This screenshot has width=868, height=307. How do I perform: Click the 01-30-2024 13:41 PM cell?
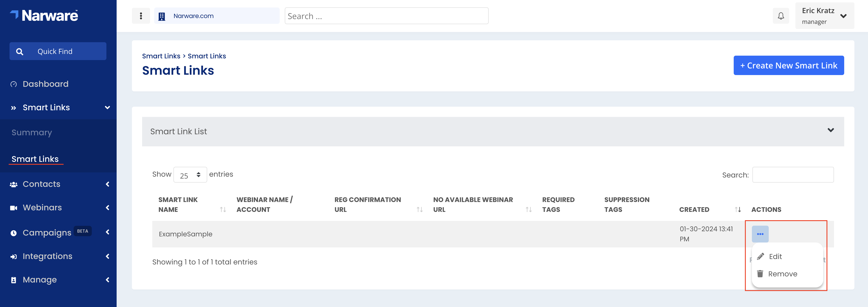pyautogui.click(x=706, y=234)
